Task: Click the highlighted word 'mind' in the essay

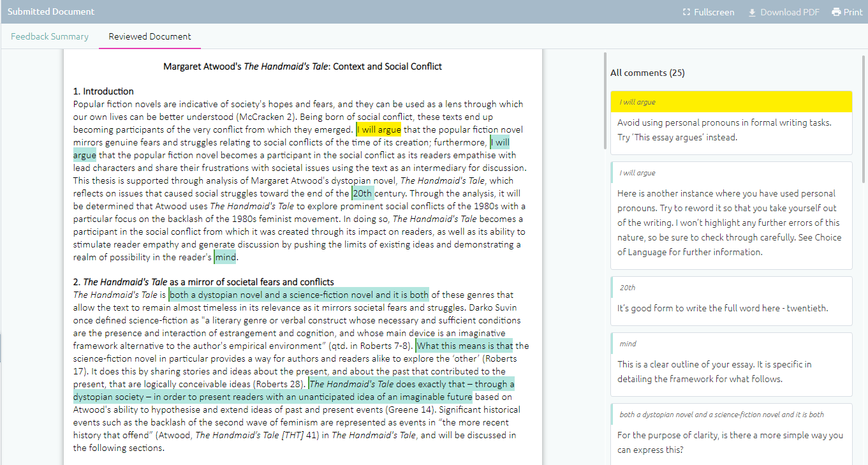Action: click(x=225, y=257)
